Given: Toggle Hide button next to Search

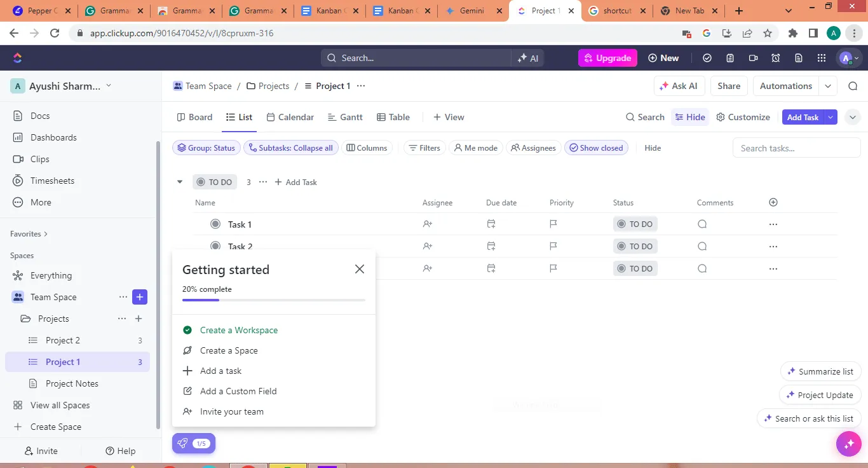Looking at the screenshot, I should [690, 117].
